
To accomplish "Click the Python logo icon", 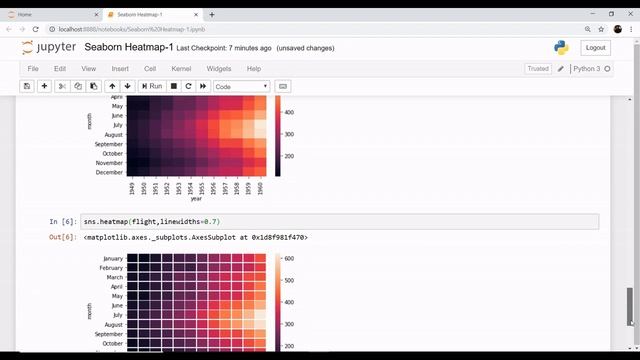I will coord(561,48).
